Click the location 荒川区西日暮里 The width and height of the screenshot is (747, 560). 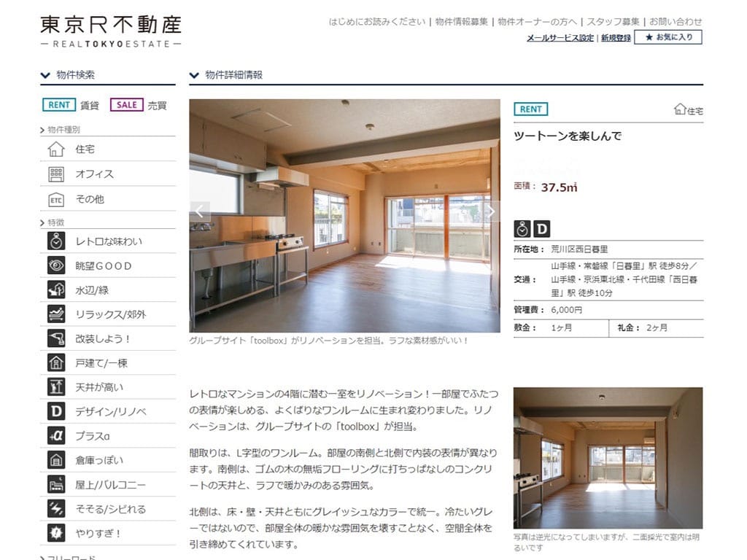click(x=579, y=249)
